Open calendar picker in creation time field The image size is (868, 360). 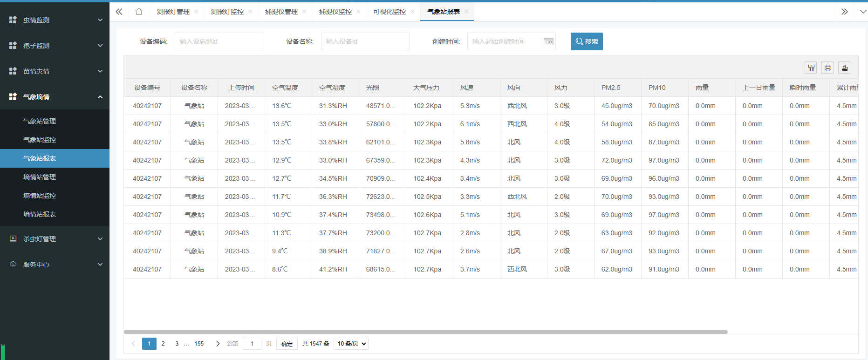coord(548,41)
